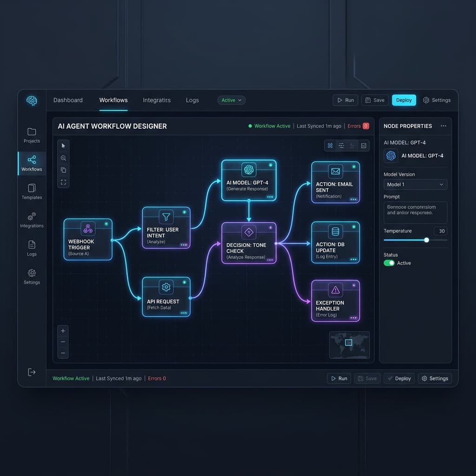The image size is (476, 476).
Task: Click the red Errors count badge
Action: click(x=366, y=126)
